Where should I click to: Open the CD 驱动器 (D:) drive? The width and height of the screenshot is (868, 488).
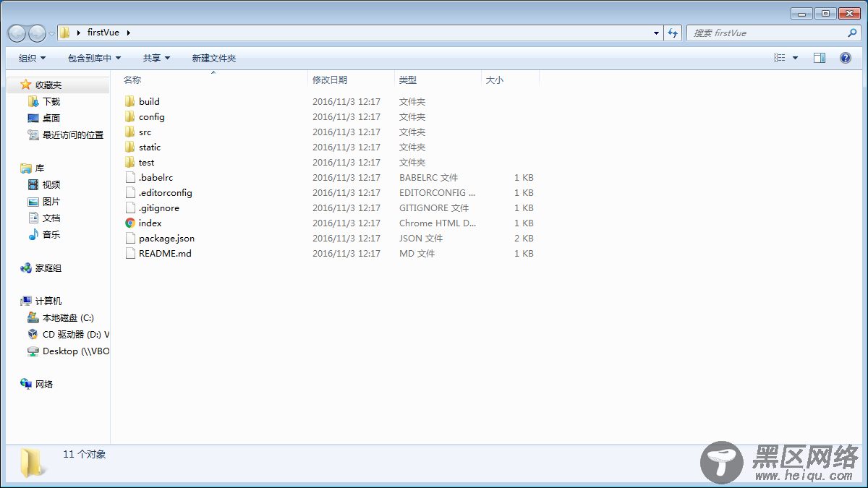[76, 335]
